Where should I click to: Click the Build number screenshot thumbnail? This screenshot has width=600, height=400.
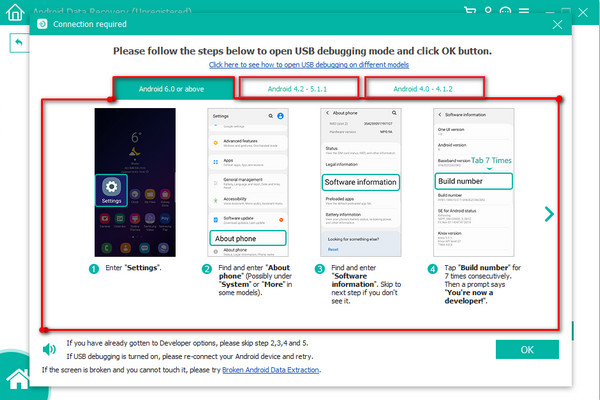pos(474,182)
